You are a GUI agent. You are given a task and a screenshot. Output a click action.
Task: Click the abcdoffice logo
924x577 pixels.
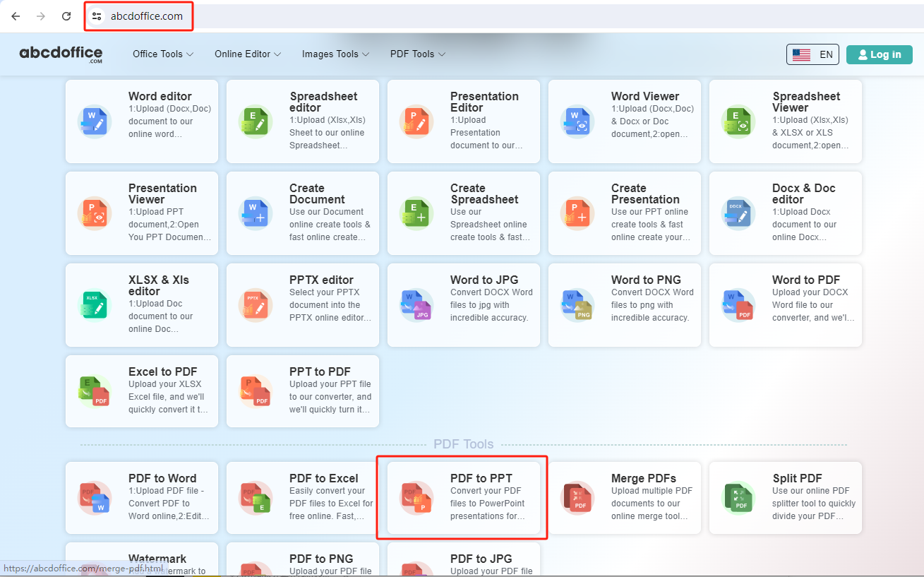click(x=61, y=54)
